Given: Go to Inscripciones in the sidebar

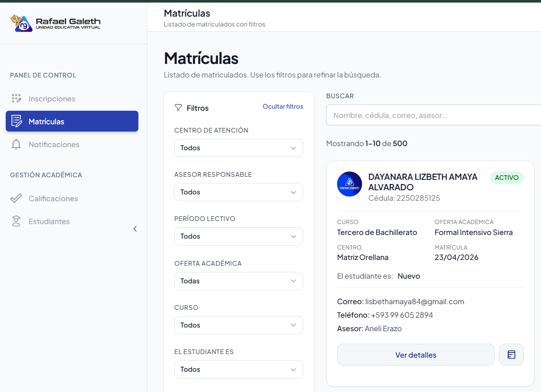Looking at the screenshot, I should pyautogui.click(x=52, y=99).
